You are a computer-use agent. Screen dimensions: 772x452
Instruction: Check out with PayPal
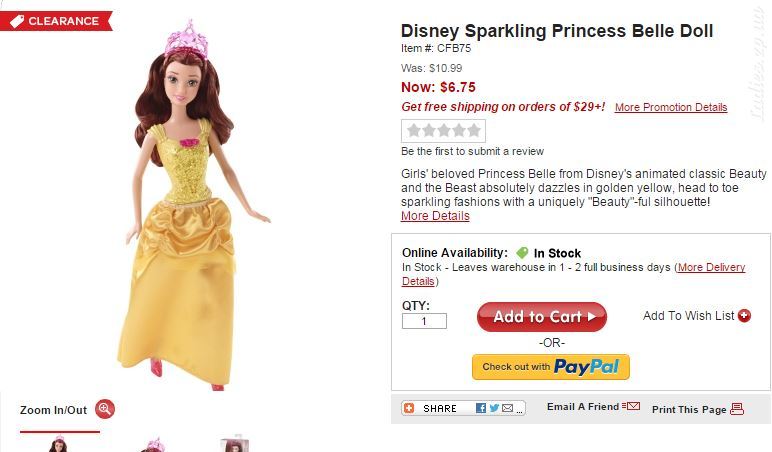tap(550, 367)
